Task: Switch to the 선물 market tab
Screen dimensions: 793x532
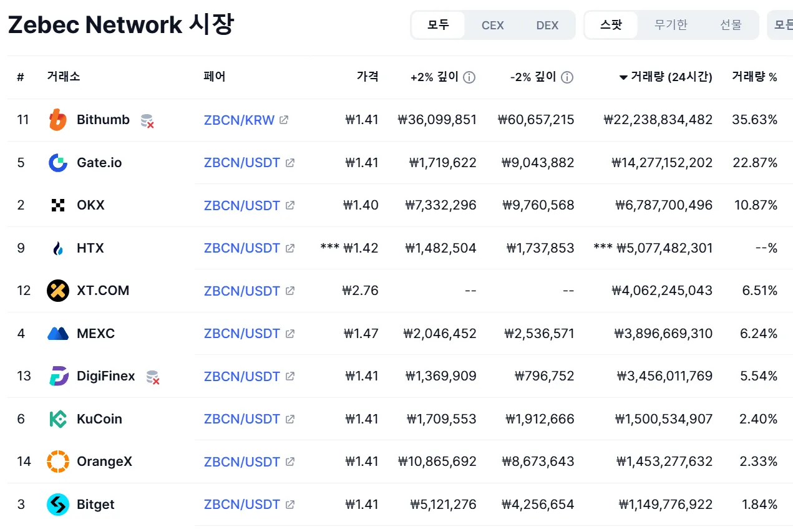Action: [731, 25]
